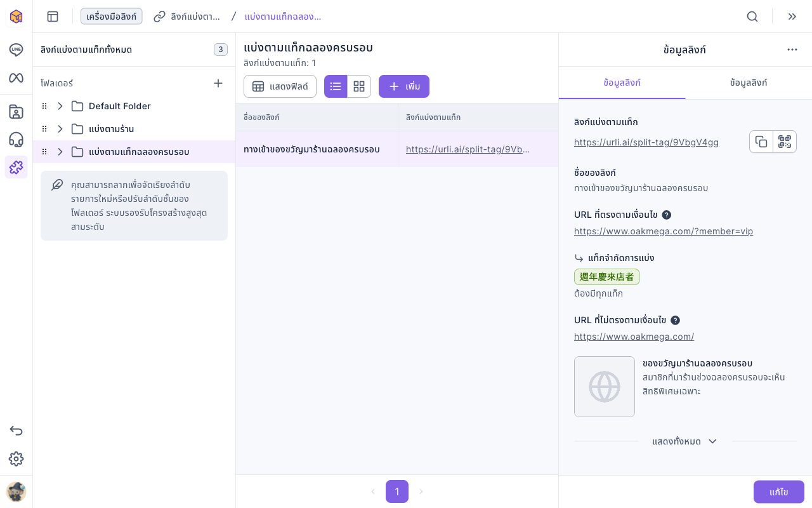Click the แก้ไข edit button

pyautogui.click(x=779, y=492)
